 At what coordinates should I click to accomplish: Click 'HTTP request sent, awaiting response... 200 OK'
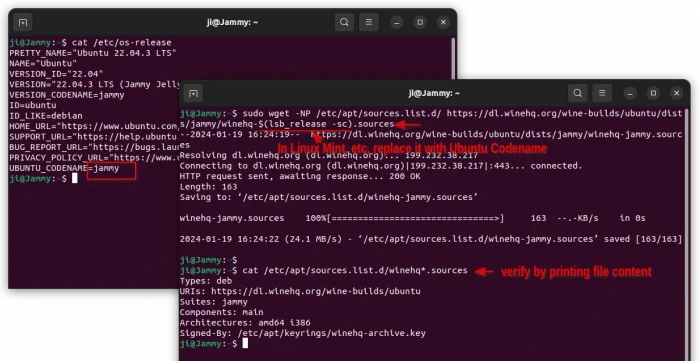(300, 176)
